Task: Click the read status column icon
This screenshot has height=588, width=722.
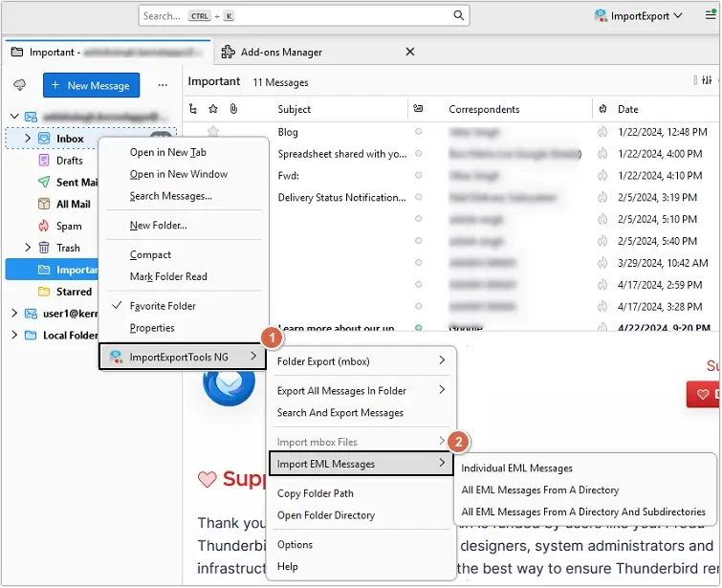Action: point(418,109)
